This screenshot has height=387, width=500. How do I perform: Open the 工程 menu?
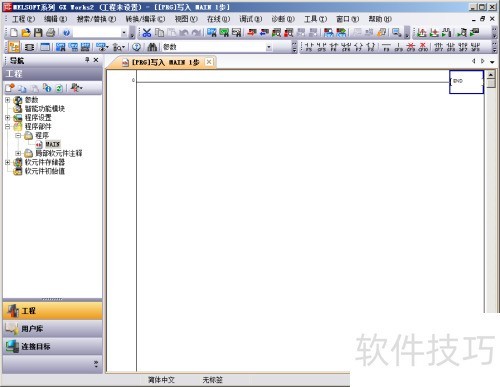23,19
